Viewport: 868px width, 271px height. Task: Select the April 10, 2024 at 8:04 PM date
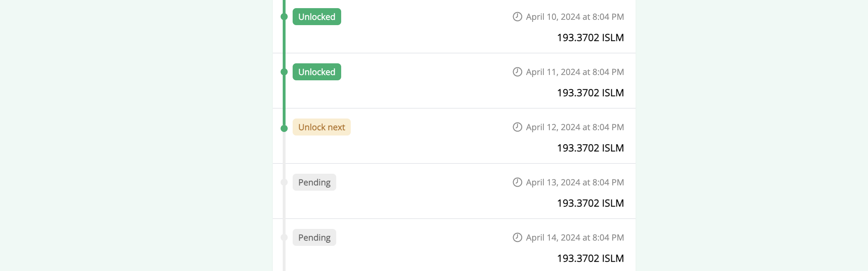point(575,17)
